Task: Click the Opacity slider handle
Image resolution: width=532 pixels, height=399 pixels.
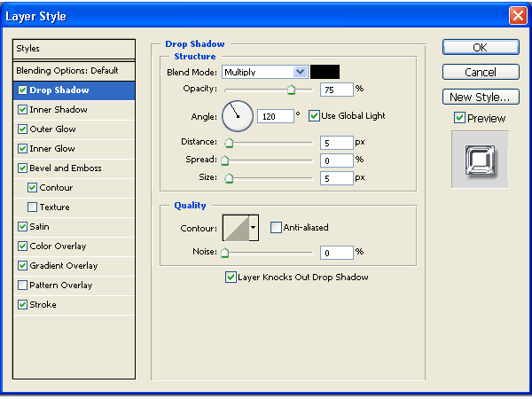Action: pyautogui.click(x=291, y=90)
